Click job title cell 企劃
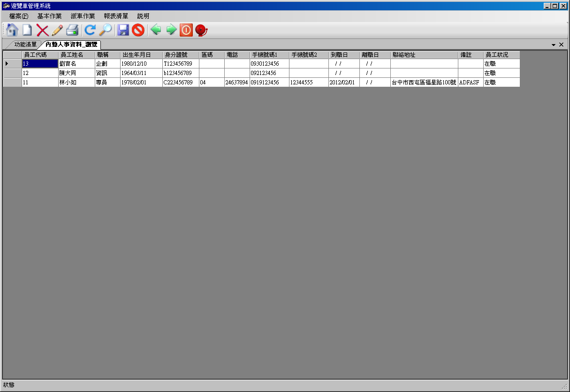The width and height of the screenshot is (570, 392). [x=107, y=63]
